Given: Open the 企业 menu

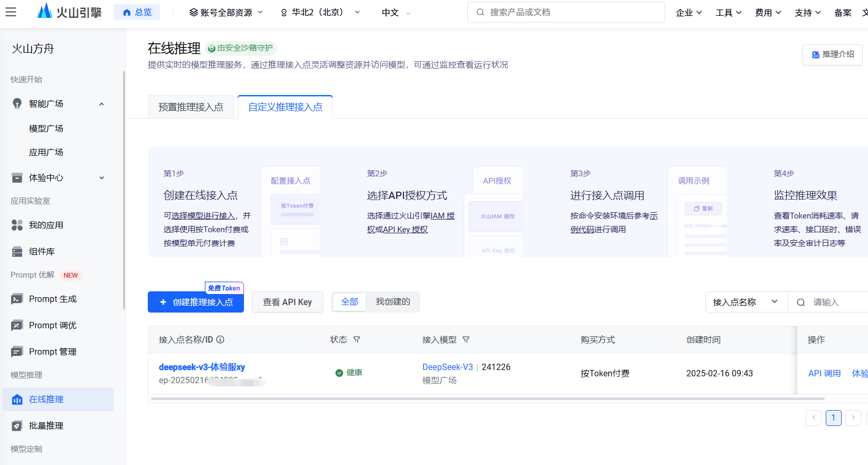Looking at the screenshot, I should (688, 12).
